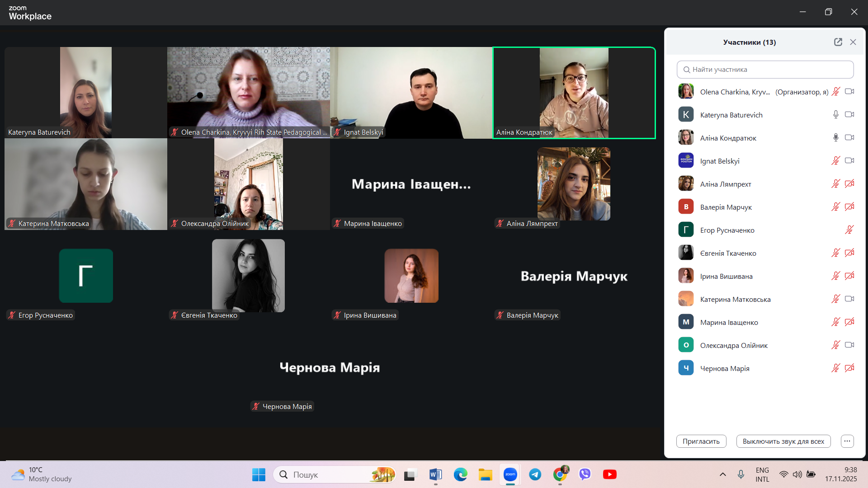Click Olena Charkina's muted microphone icon

(835, 92)
